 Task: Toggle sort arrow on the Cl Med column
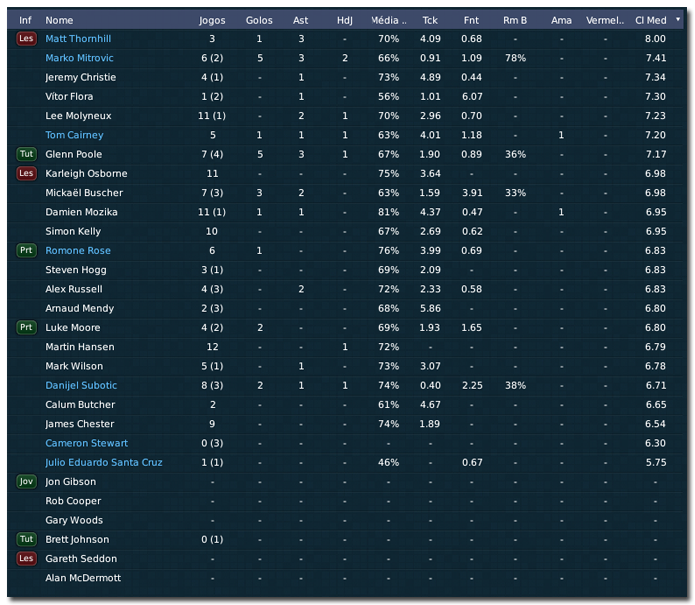pos(677,20)
